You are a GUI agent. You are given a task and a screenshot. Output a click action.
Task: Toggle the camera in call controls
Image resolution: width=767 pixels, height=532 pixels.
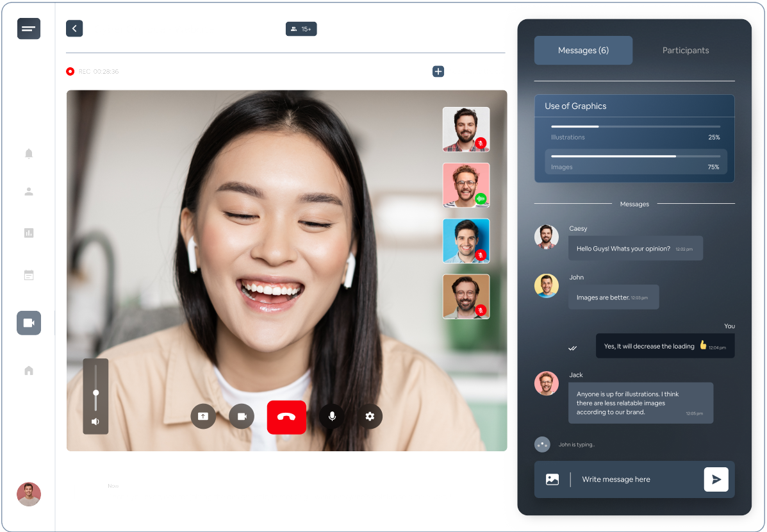[242, 417]
